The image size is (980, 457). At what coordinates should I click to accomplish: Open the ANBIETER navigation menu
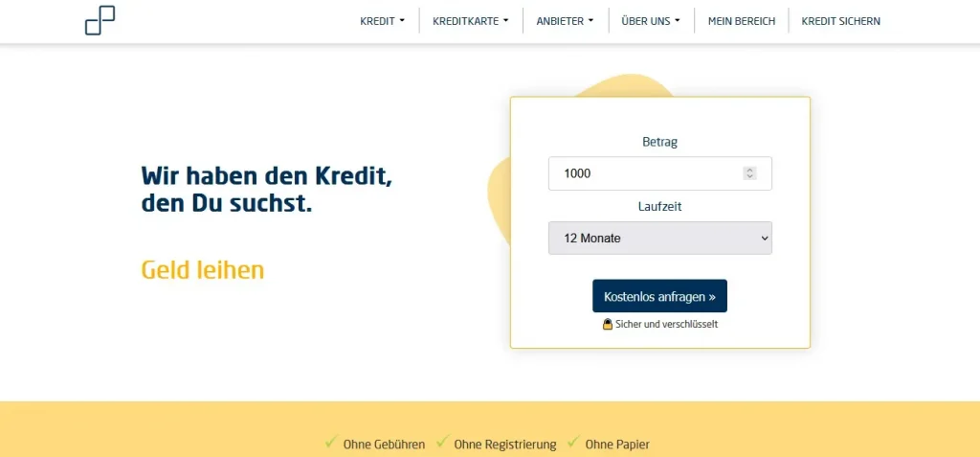tap(565, 21)
